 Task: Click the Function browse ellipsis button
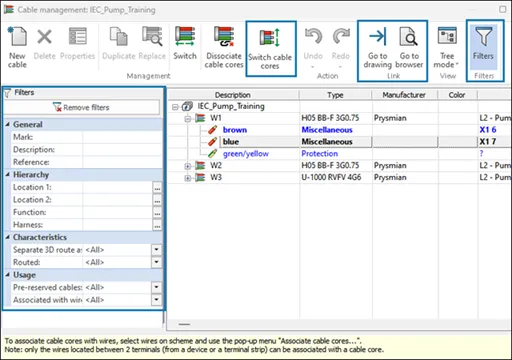click(157, 213)
